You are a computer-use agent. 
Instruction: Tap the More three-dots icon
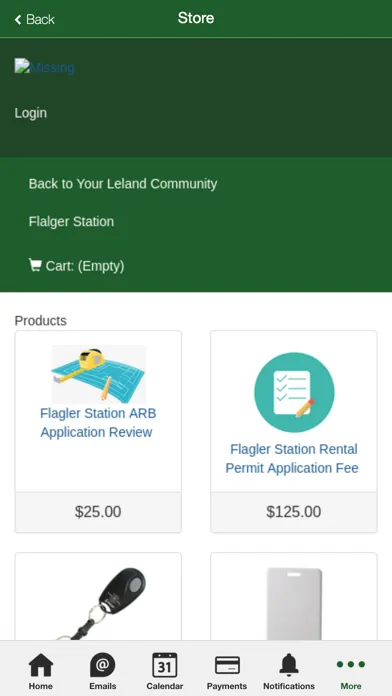pyautogui.click(x=351, y=664)
